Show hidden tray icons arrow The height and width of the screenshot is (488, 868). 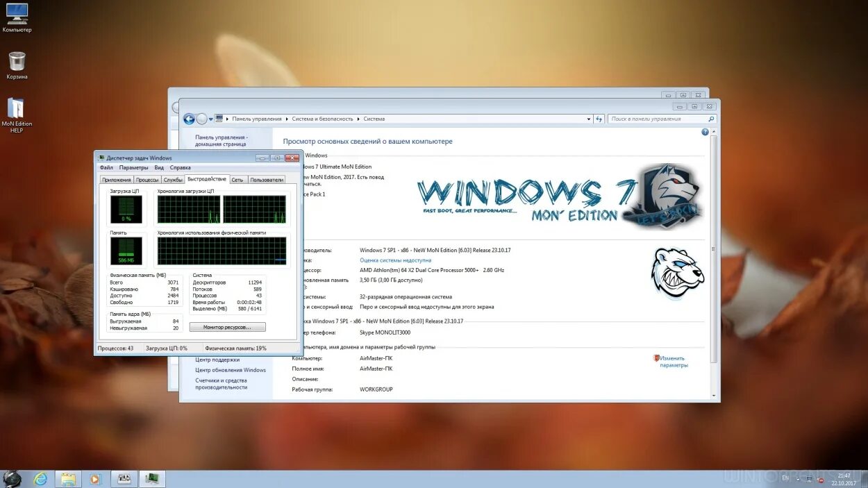coord(798,478)
